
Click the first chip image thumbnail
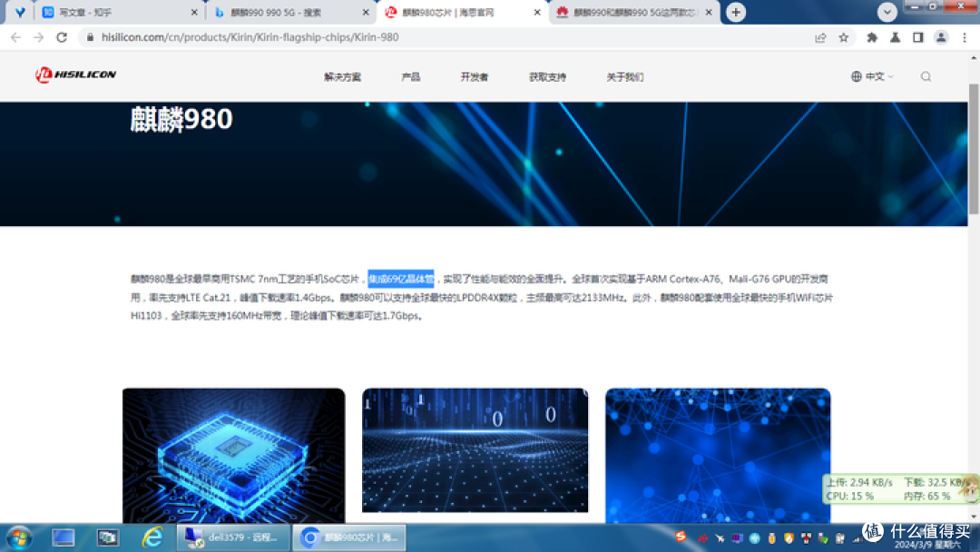coord(232,451)
